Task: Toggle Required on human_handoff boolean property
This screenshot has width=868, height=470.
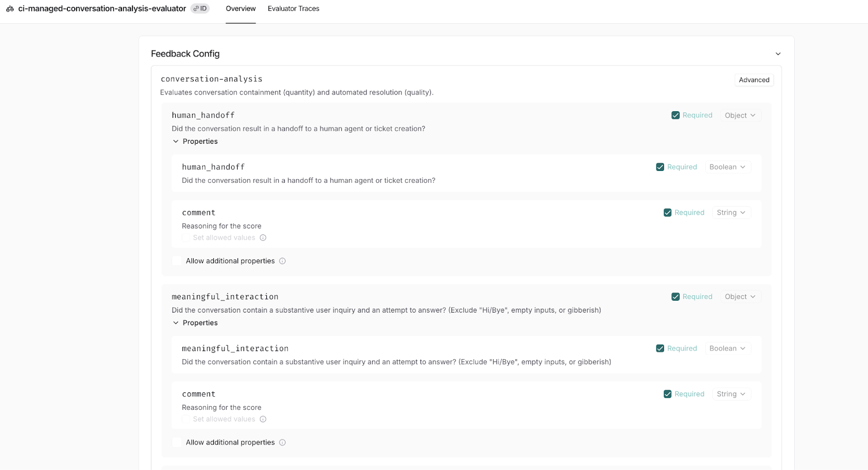Action: (x=660, y=167)
